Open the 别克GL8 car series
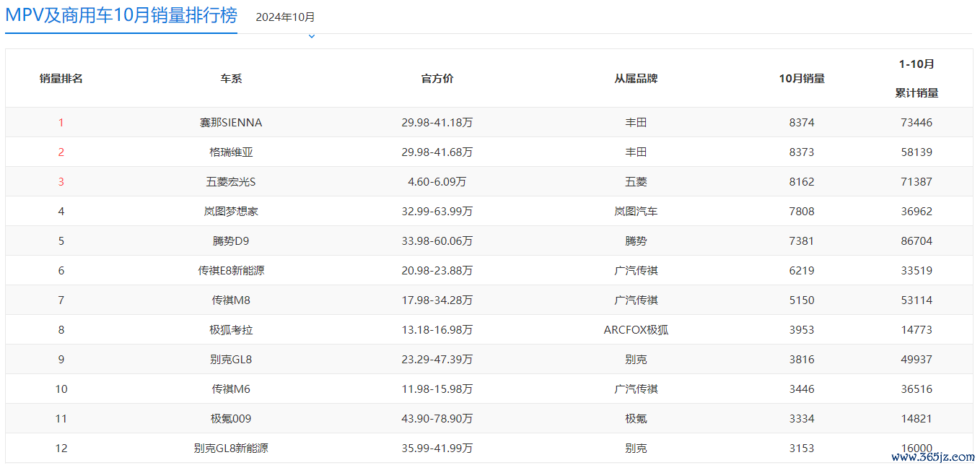This screenshot has width=980, height=468. click(x=231, y=360)
